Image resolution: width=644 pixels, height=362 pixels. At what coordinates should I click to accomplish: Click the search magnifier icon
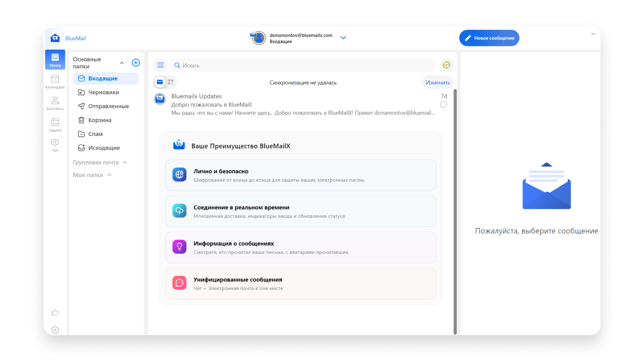[x=177, y=65]
